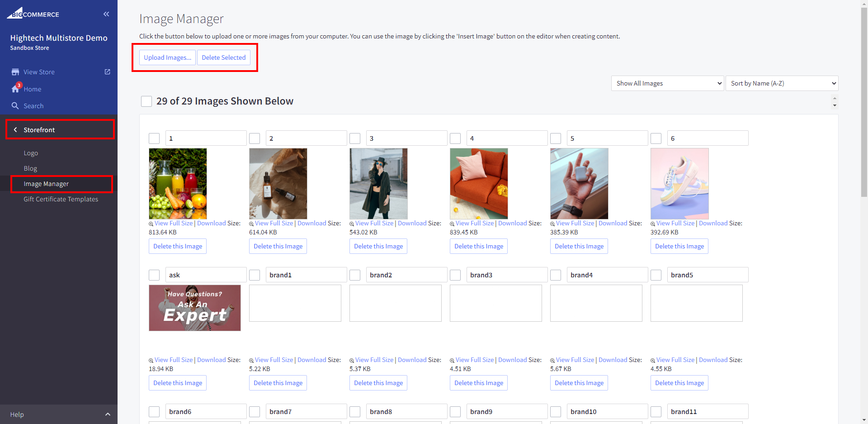Viewport: 868px width, 424px height.
Task: Open the Sort by Name (A-Z) dropdown
Action: pos(782,83)
